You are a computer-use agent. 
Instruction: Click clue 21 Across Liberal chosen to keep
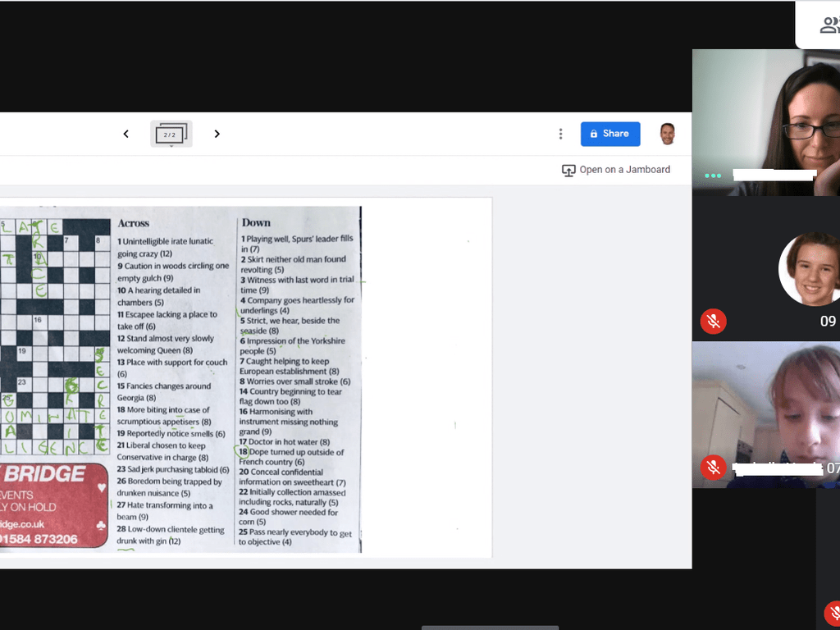point(163,451)
